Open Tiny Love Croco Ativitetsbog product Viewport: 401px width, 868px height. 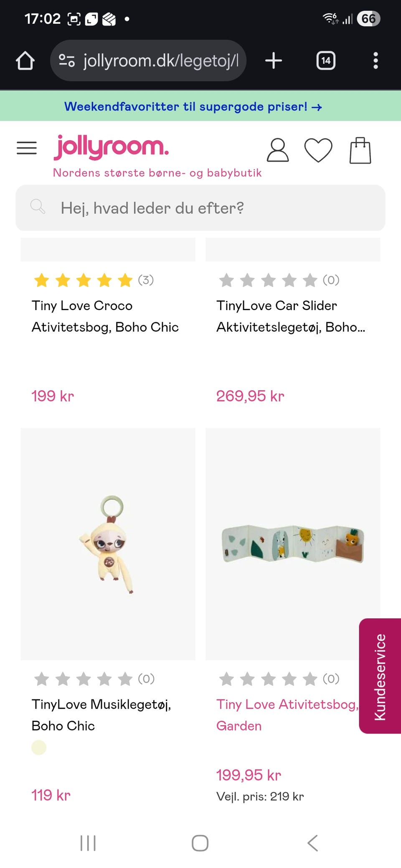click(105, 316)
